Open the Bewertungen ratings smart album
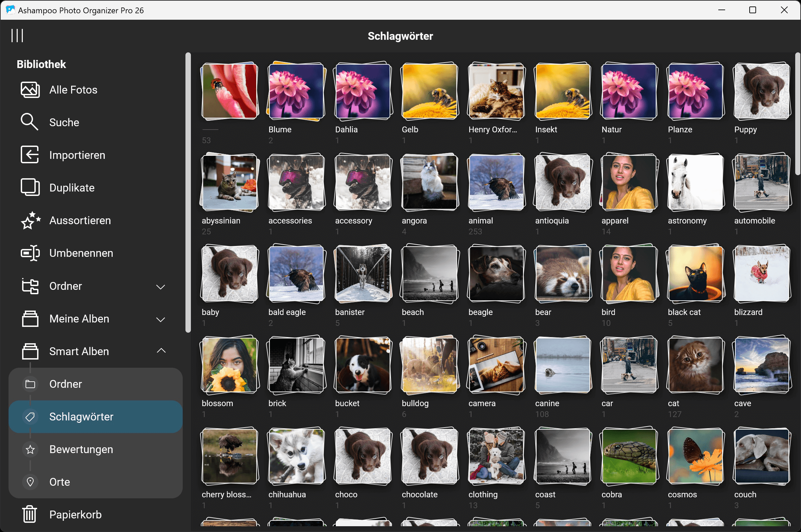 point(81,449)
